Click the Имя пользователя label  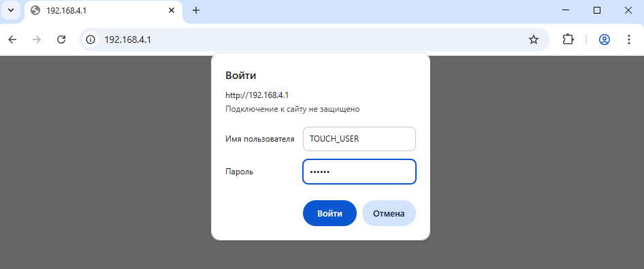coord(260,139)
